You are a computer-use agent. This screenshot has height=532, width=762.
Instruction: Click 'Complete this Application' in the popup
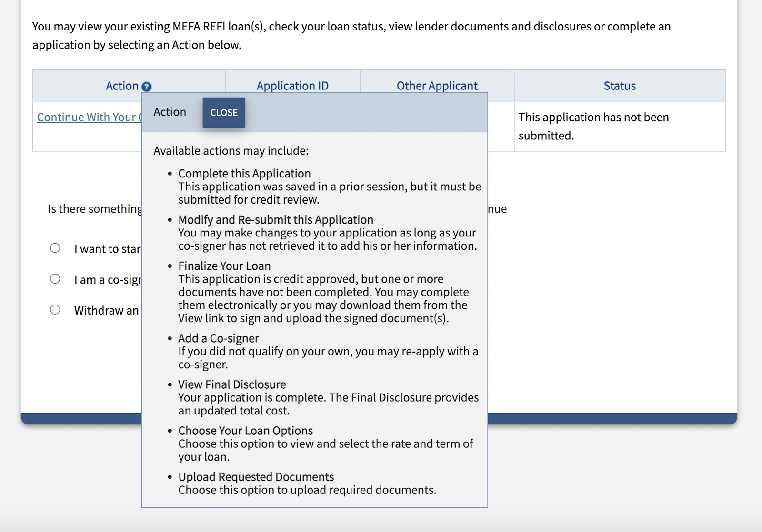(x=244, y=174)
